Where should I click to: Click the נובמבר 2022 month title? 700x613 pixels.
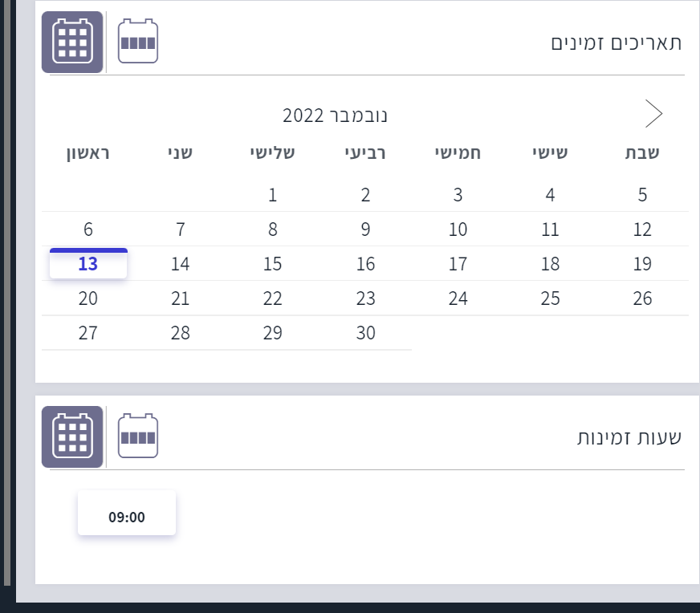[x=335, y=116]
